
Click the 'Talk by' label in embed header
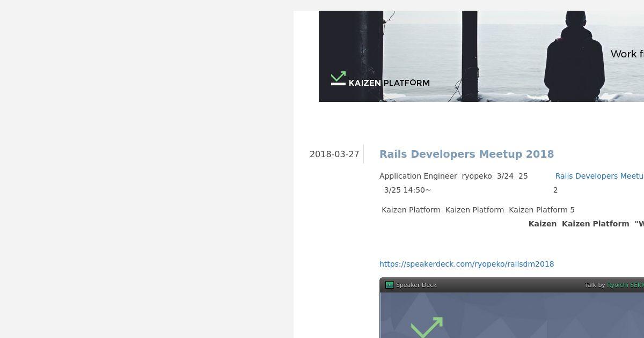tap(595, 285)
